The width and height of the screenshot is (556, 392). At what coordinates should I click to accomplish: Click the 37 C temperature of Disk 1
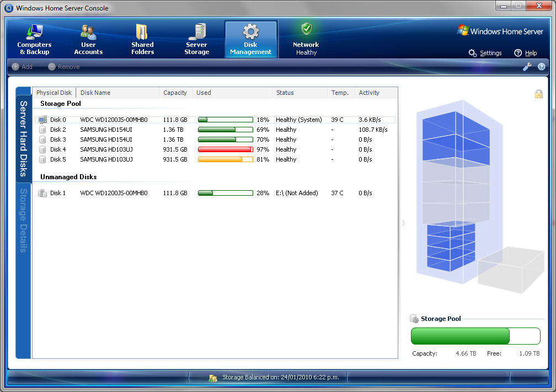point(337,193)
